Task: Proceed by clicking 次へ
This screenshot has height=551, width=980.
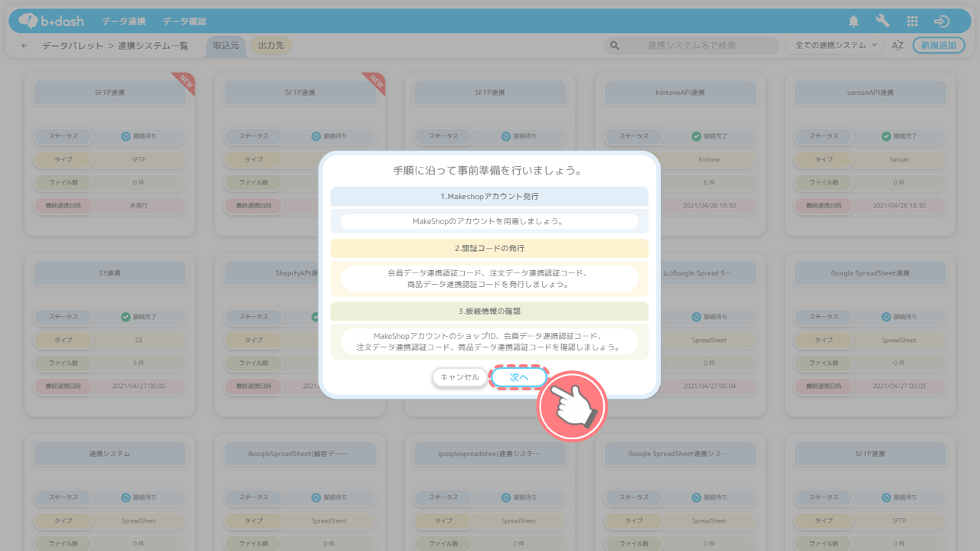Action: (x=519, y=377)
